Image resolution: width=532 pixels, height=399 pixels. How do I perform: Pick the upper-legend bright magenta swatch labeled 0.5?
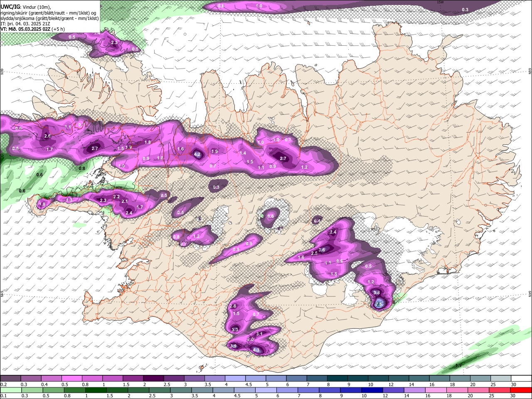pos(71,378)
